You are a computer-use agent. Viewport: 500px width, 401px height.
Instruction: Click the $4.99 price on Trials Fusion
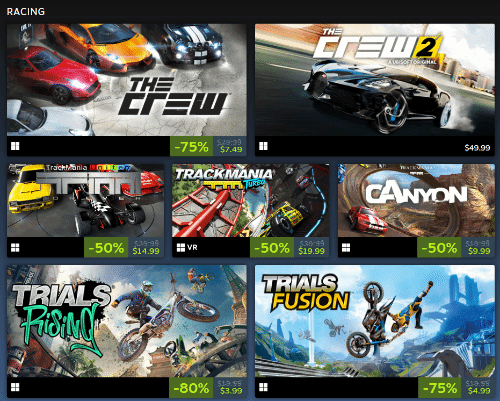[479, 391]
